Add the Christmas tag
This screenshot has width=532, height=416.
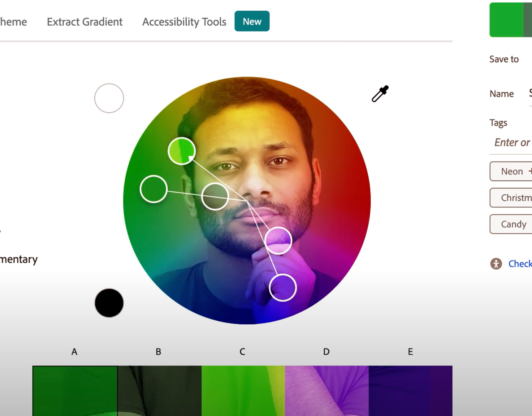tap(511, 197)
